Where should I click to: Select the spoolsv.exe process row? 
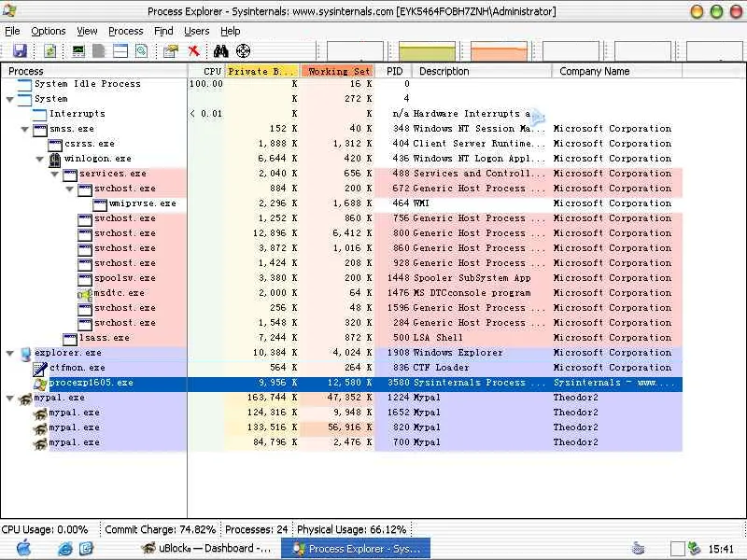point(341,278)
